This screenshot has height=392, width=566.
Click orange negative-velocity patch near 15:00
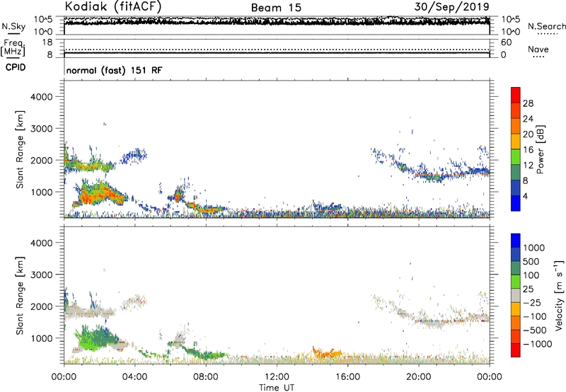click(327, 354)
